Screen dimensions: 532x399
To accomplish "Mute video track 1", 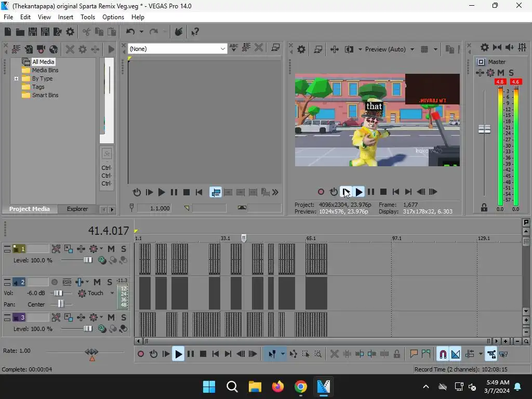I will click(111, 249).
